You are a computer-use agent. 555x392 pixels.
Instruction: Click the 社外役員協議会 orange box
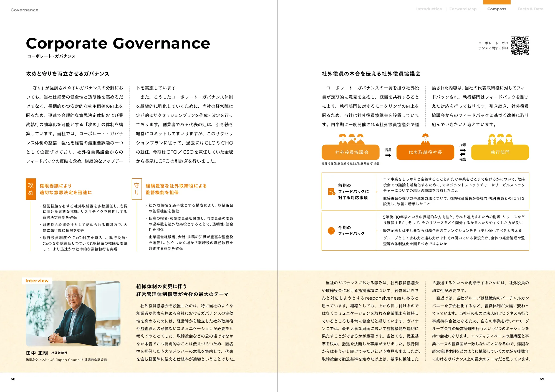[351, 152]
